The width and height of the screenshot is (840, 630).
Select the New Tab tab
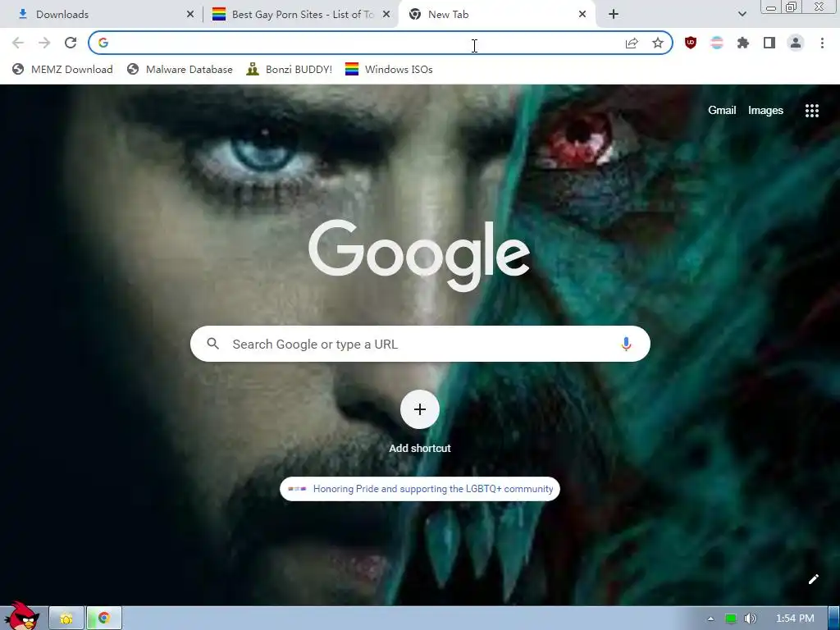[x=497, y=15]
